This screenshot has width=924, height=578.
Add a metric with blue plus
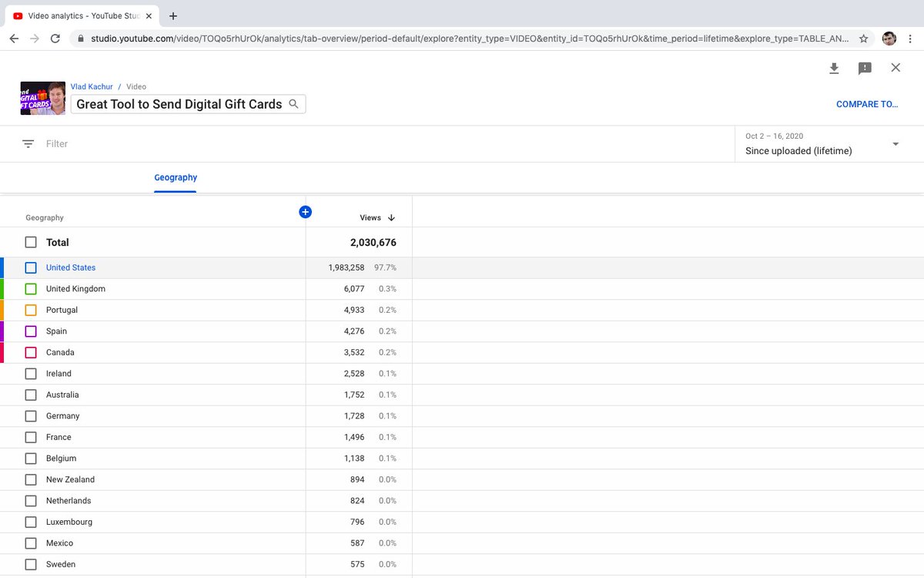tap(305, 211)
